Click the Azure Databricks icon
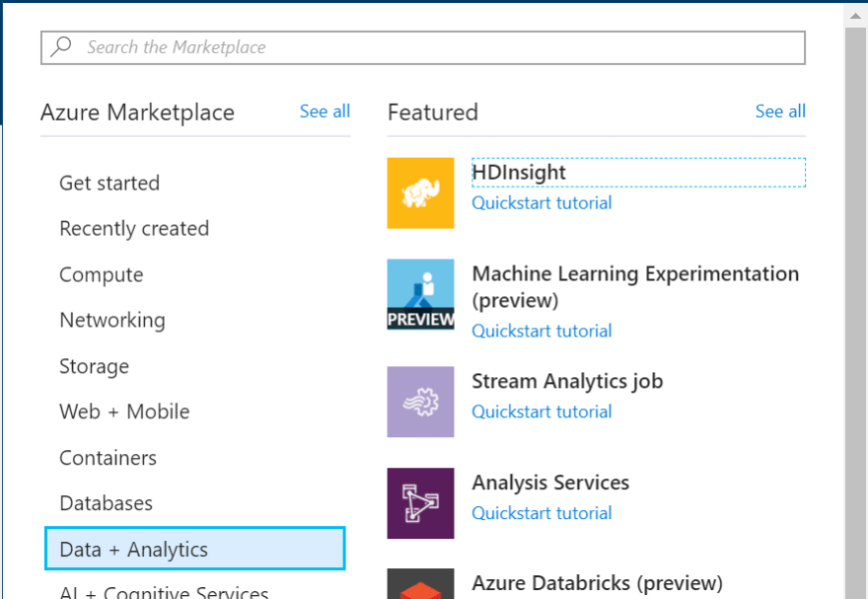This screenshot has height=599, width=868. (420, 583)
